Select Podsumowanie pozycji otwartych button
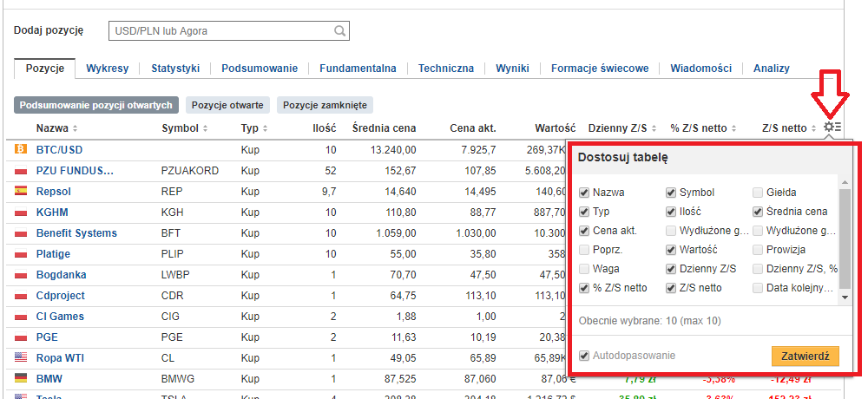Screen dimensions: 868x399 coord(96,105)
